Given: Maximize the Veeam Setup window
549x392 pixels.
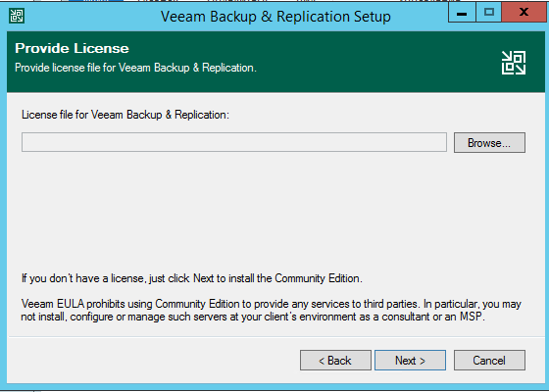Looking at the screenshot, I should click(x=489, y=13).
